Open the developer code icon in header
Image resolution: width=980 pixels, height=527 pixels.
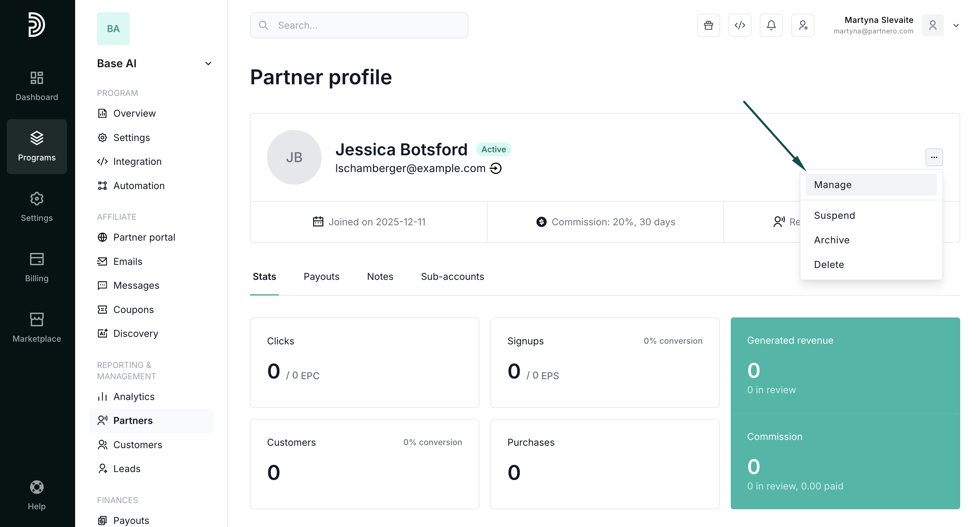coord(740,26)
